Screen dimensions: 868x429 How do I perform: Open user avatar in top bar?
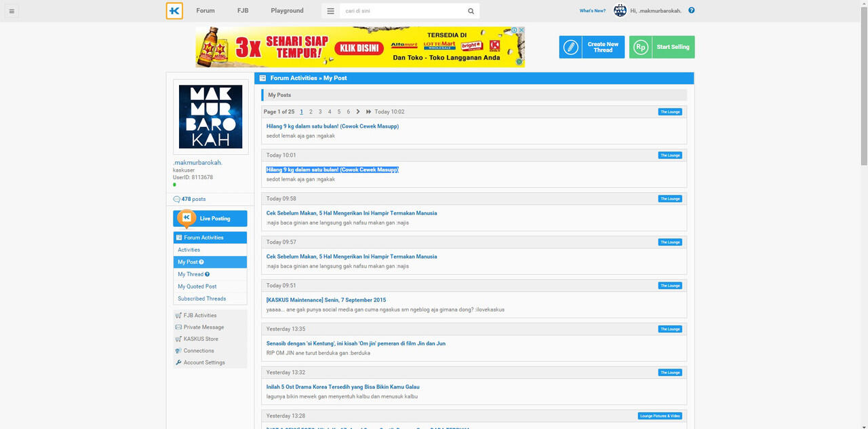(620, 10)
